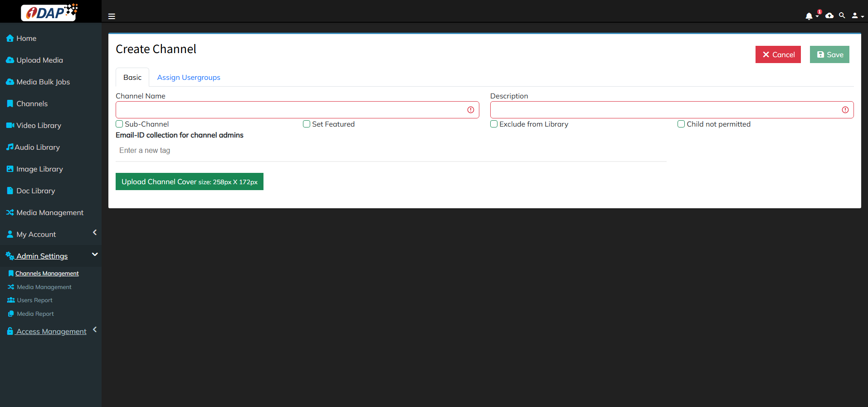
Task: Collapse the Admin Settings section chevron
Action: [95, 255]
